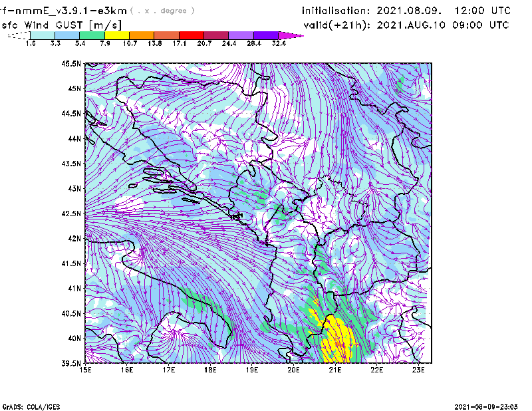Click the 22E longitude label

tap(376, 370)
